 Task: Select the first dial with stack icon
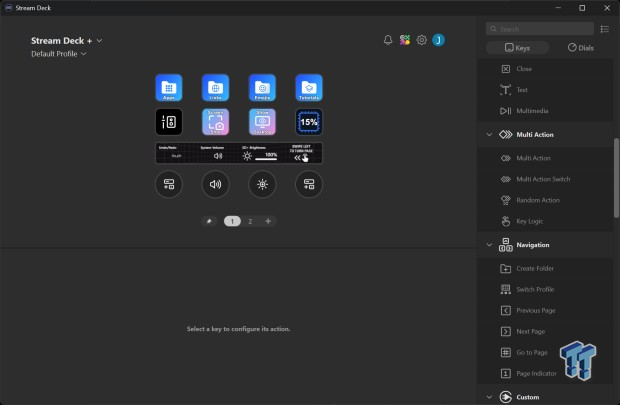(x=169, y=184)
